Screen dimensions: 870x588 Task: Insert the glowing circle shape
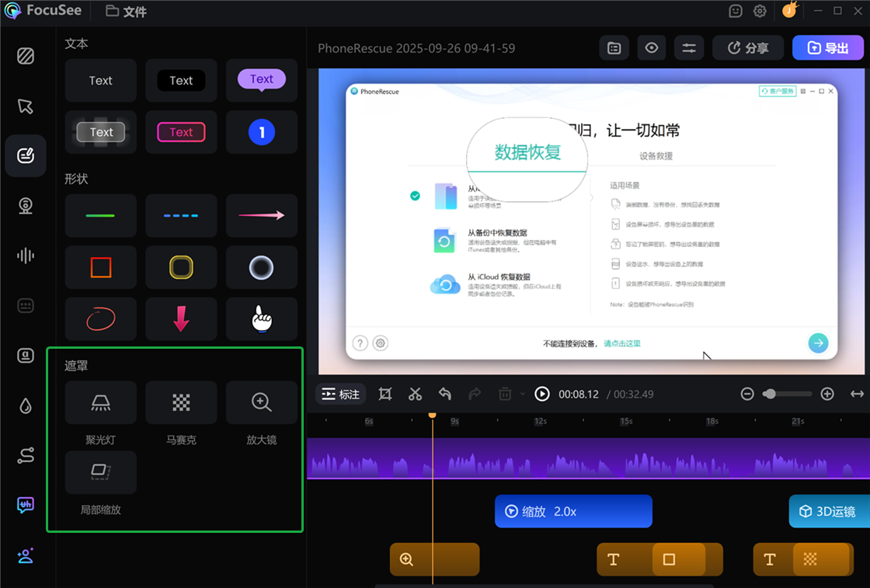pos(261,267)
